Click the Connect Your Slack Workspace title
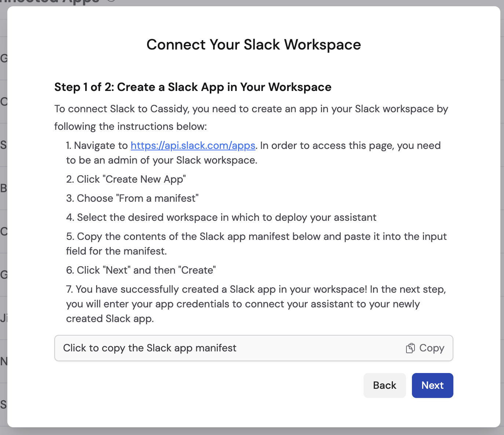Image resolution: width=504 pixels, height=435 pixels. point(253,44)
